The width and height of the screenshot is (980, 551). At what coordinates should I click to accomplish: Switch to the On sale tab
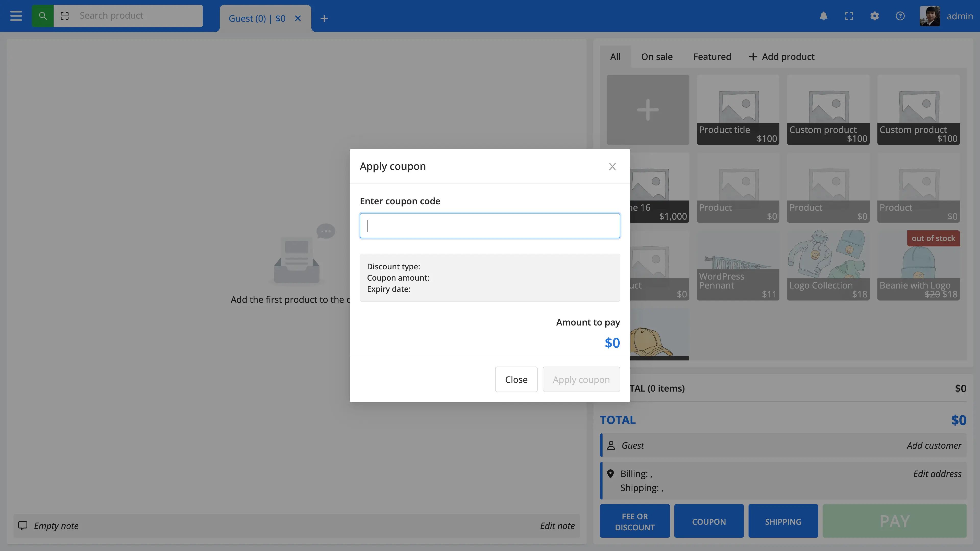tap(657, 57)
